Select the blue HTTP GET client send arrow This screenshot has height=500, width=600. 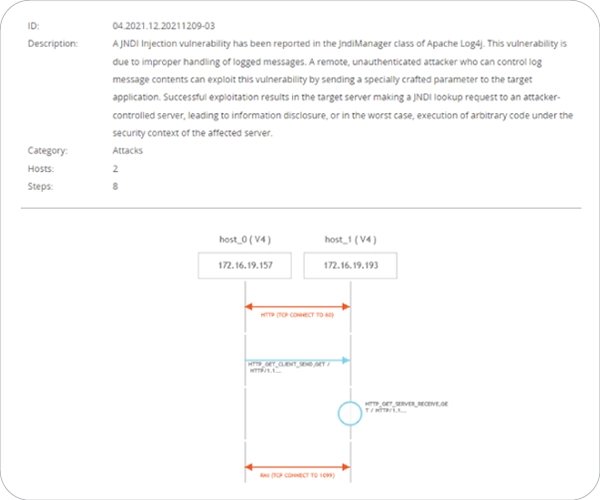coord(297,360)
